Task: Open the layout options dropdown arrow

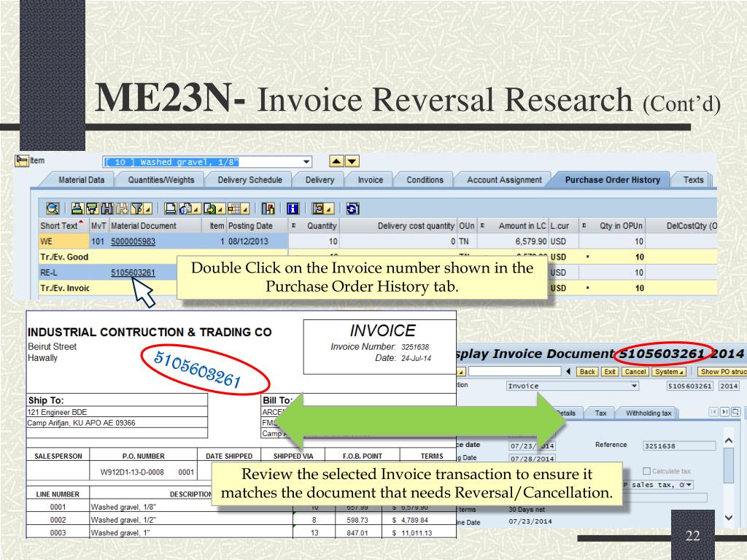Action: point(245,209)
